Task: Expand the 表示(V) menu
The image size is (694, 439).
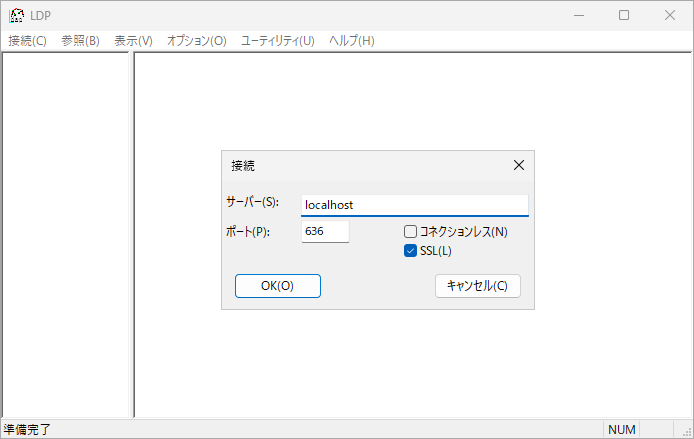Action: (x=133, y=41)
